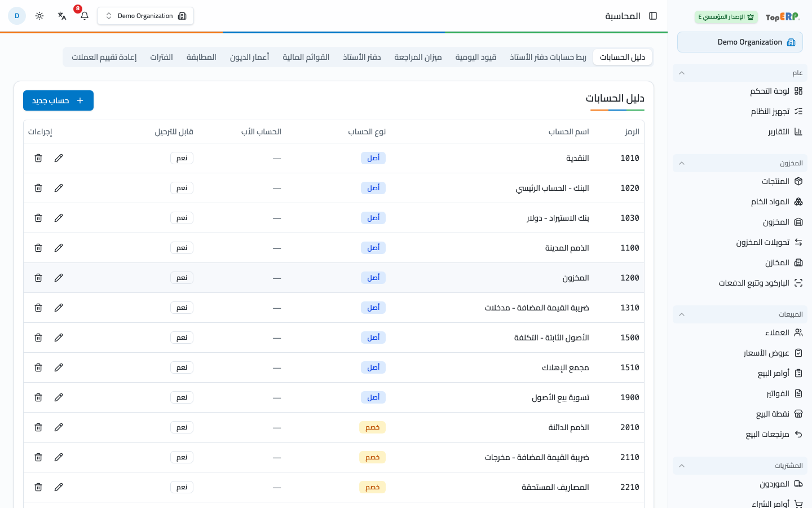The width and height of the screenshot is (812, 508).
Task: Toggle light/dark theme sun icon
Action: (39, 16)
